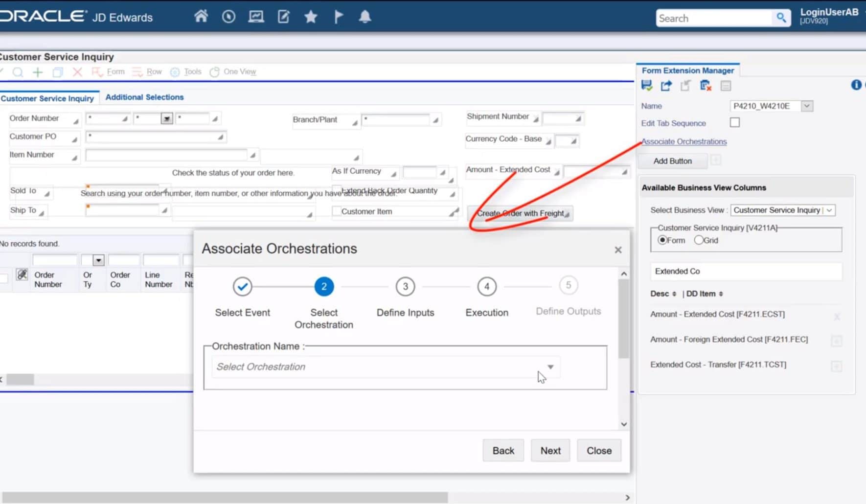Click the greyed import icon in Form Extension Manager
This screenshot has height=504, width=866.
click(685, 86)
